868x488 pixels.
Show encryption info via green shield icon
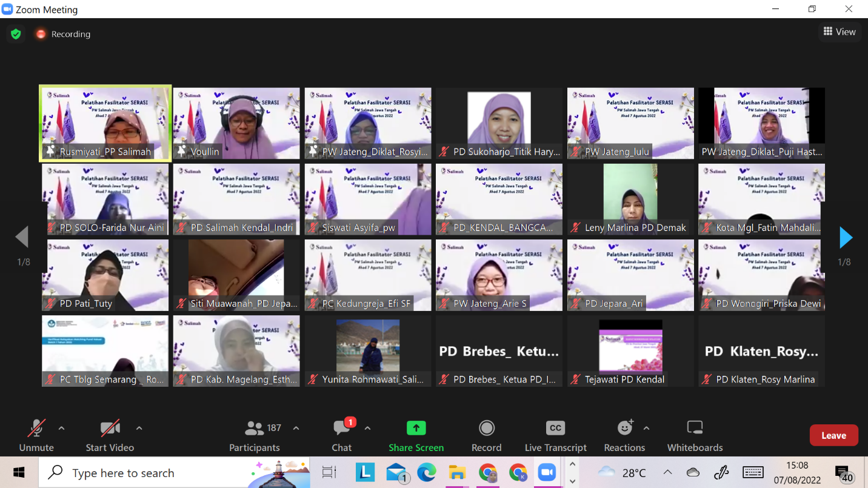click(16, 34)
